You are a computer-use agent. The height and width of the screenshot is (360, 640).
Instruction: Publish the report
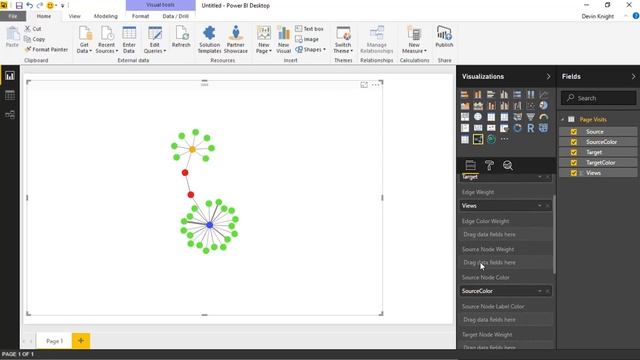(444, 37)
